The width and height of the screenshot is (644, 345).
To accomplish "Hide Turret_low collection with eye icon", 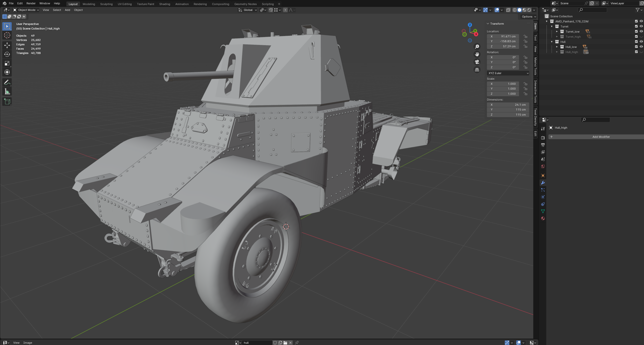I will [641, 32].
